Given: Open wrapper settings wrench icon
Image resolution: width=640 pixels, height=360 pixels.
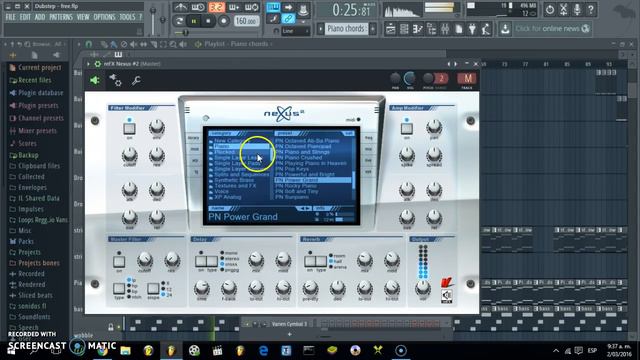Looking at the screenshot, I should [x=136, y=80].
